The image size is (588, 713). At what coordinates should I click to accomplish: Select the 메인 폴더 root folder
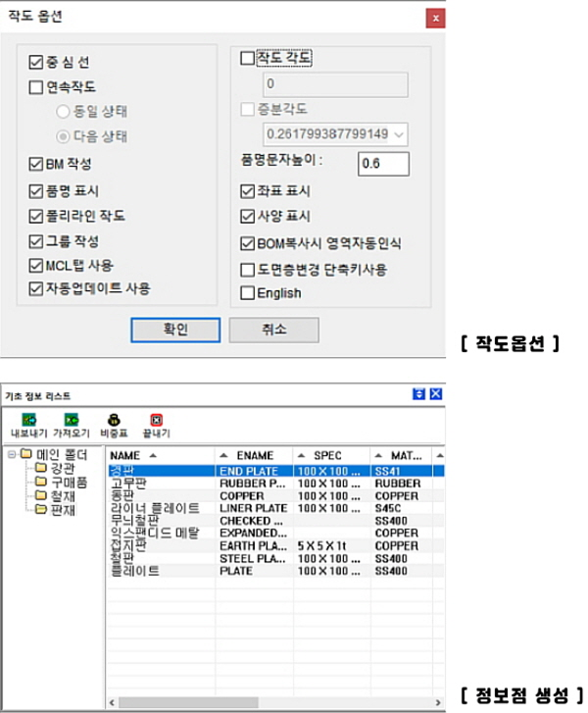pyautogui.click(x=55, y=454)
